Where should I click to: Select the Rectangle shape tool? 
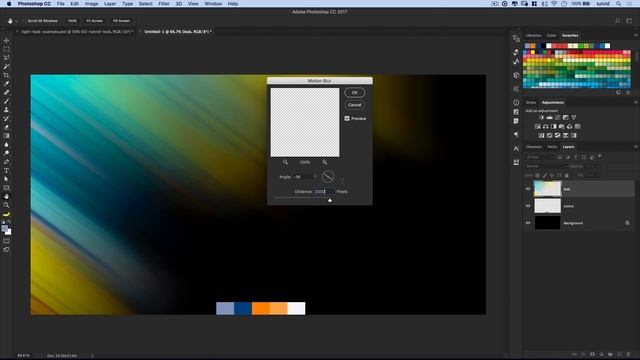point(7,188)
